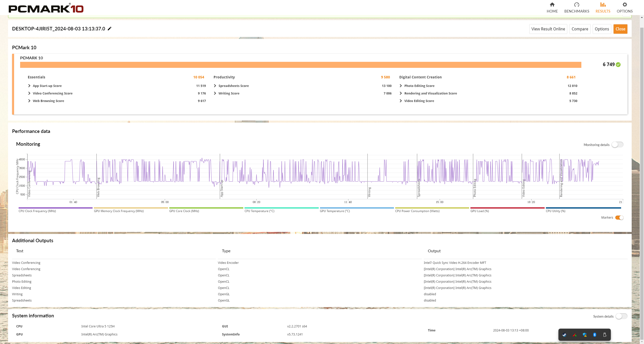Image resolution: width=644 pixels, height=344 pixels.
Task: Click Quick Sync Video H.264 Encoder output
Action: [x=455, y=263]
